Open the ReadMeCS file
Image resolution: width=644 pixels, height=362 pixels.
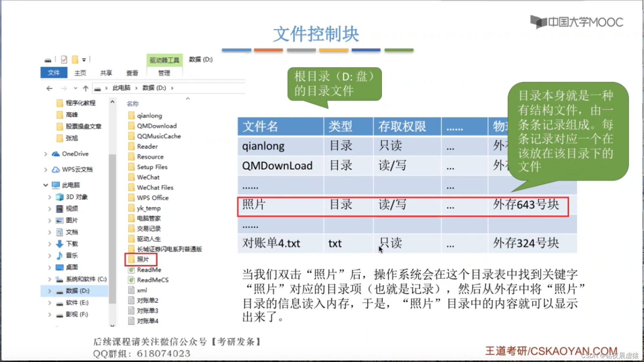point(149,280)
